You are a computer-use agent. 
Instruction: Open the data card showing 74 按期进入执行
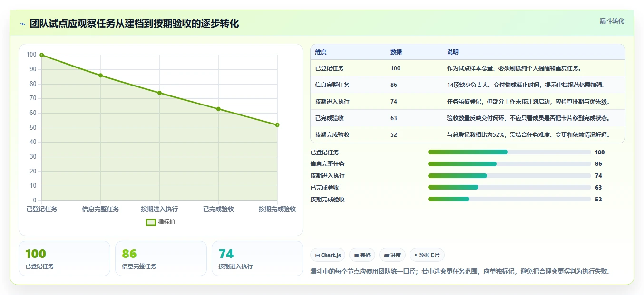point(257,258)
